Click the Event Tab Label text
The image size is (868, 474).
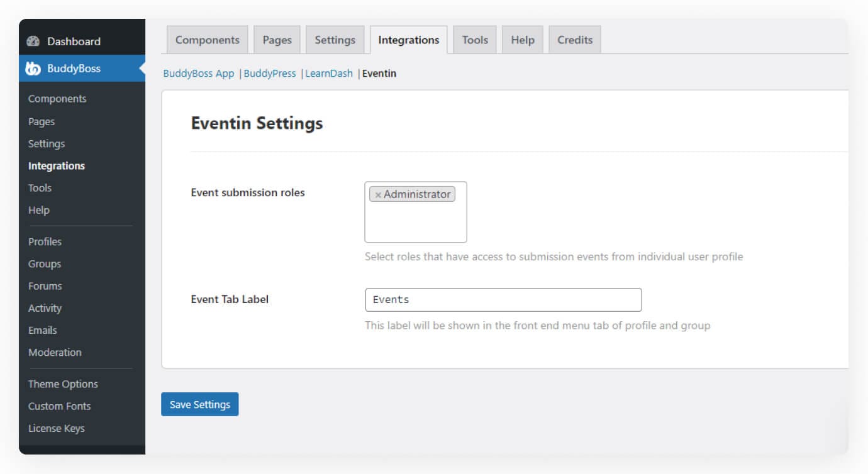tap(230, 299)
